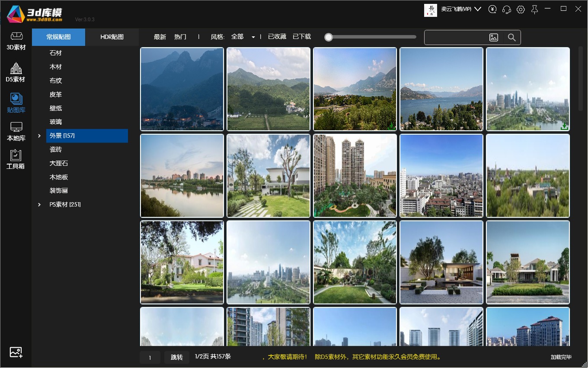Click the 跳转 button
Screen dimensions: 588x368
click(177, 358)
